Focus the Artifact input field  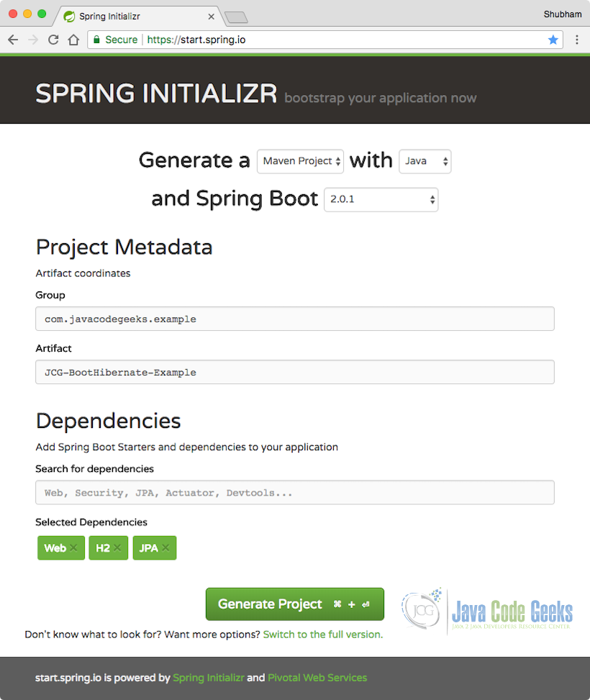295,372
